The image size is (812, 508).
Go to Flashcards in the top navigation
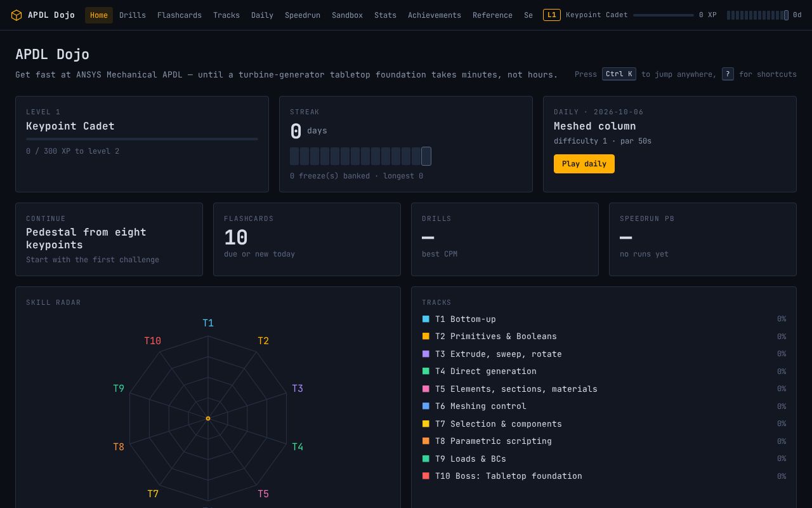(180, 15)
